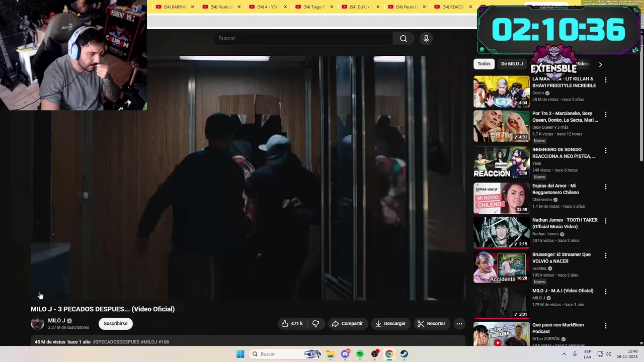644x362 pixels.
Task: Open INGENIERO DE SONIDO REACCIONA thumbnail
Action: pos(501,162)
